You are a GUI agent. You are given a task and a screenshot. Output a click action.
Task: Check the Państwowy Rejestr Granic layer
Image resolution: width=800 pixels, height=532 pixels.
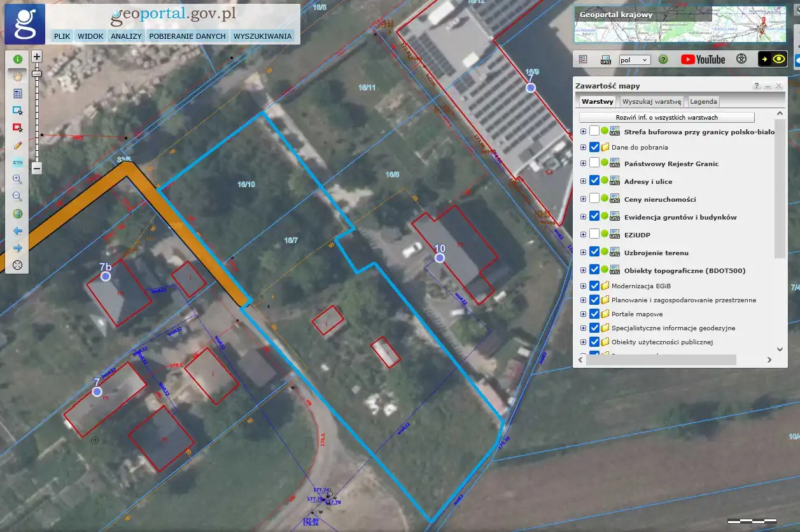pos(594,164)
